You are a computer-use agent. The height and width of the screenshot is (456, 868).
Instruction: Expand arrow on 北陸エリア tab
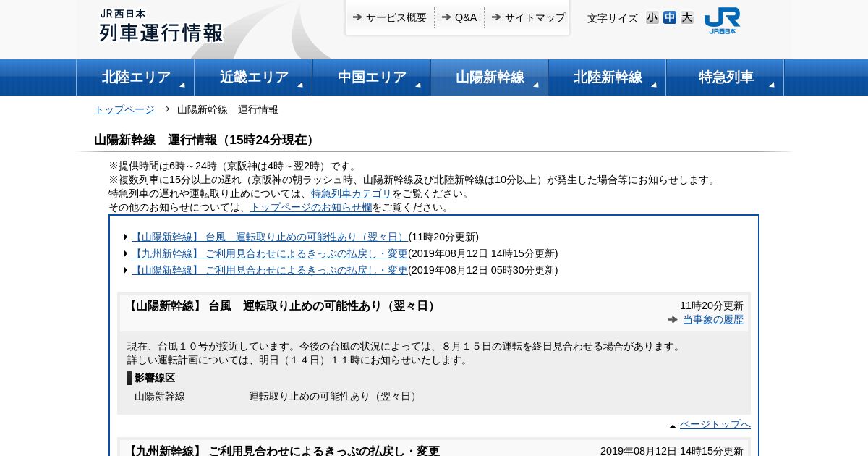(x=182, y=85)
